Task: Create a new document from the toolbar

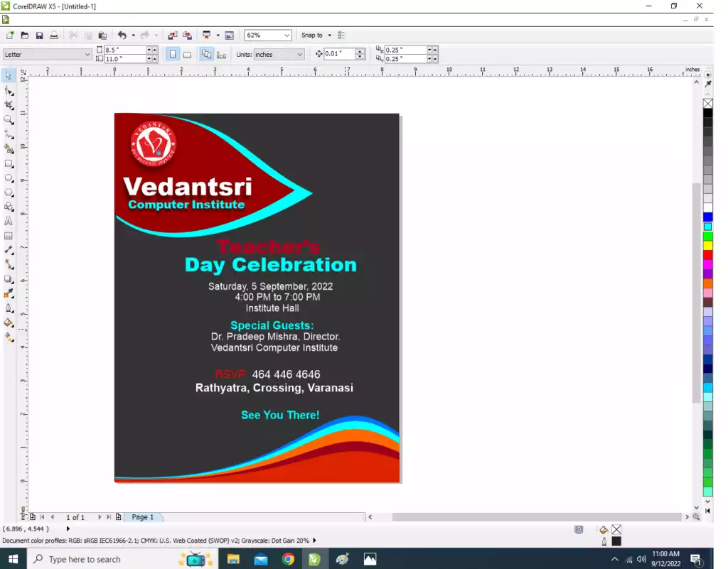Action: 10,36
